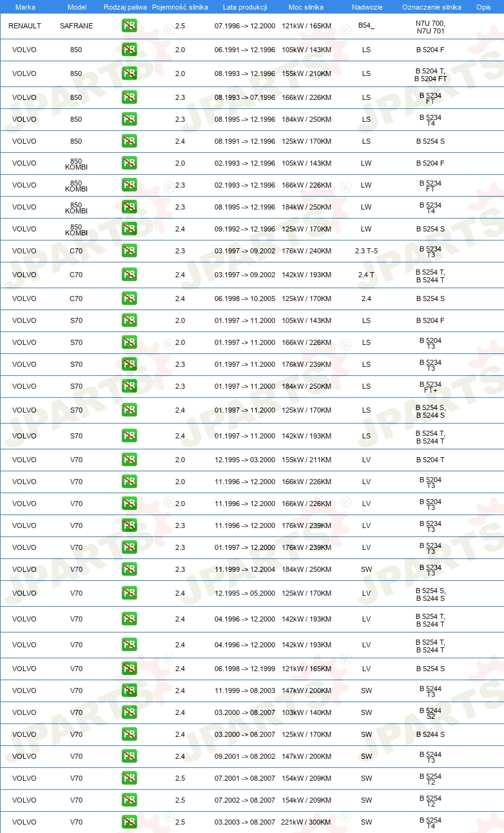Click the date 11.1999 -> 12.2004
Viewport: 504px width, 833px height.
245,569
